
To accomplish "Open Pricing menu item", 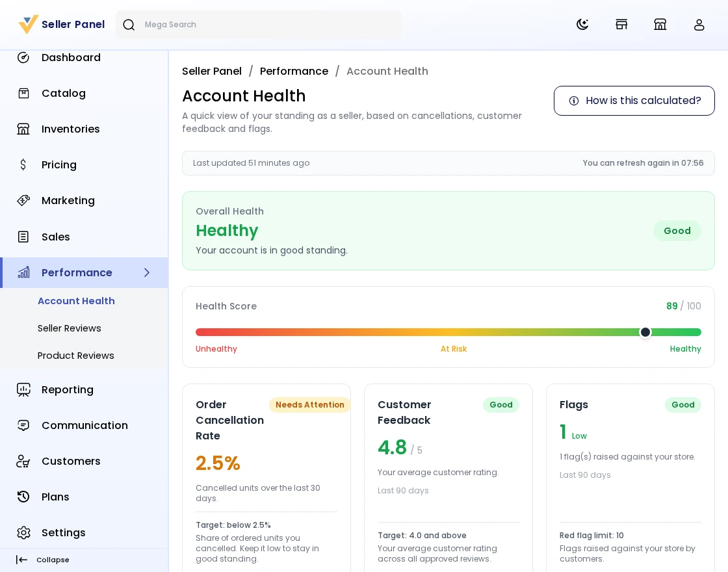I will 84,165.
